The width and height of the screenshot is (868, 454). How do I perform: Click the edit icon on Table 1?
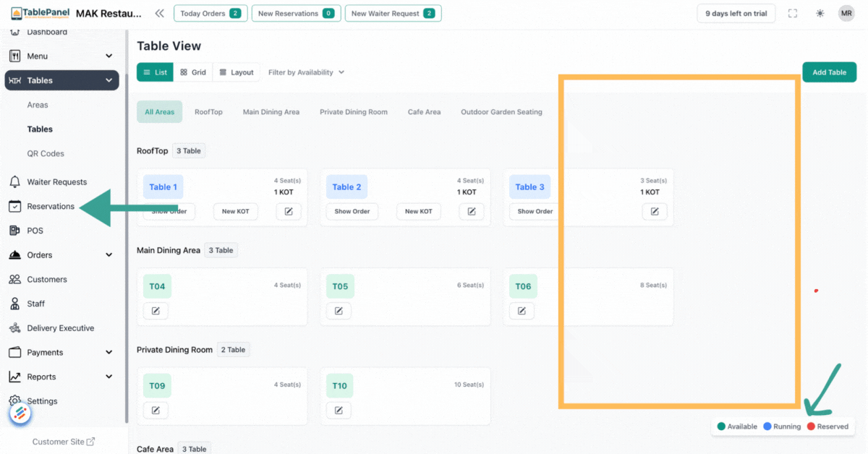click(289, 211)
